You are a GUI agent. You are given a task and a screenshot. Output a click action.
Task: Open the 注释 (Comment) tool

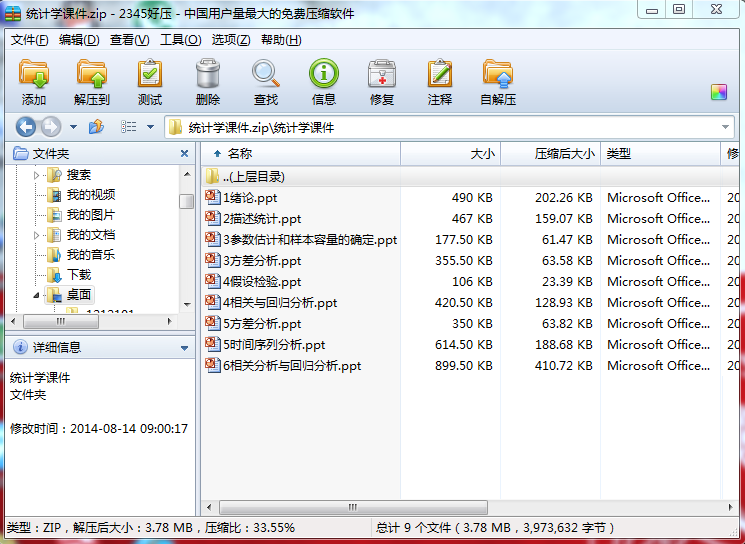(x=440, y=82)
